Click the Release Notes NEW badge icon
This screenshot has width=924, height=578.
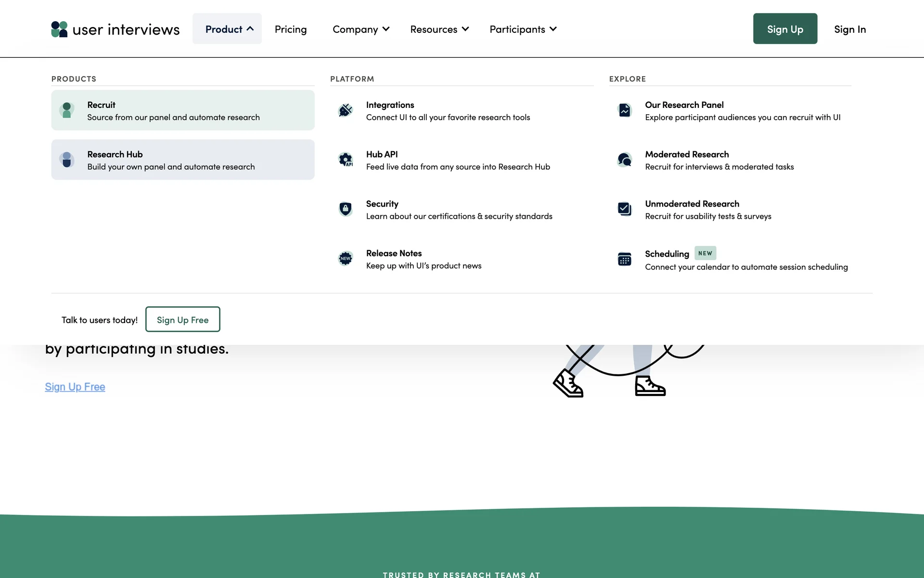[346, 259]
